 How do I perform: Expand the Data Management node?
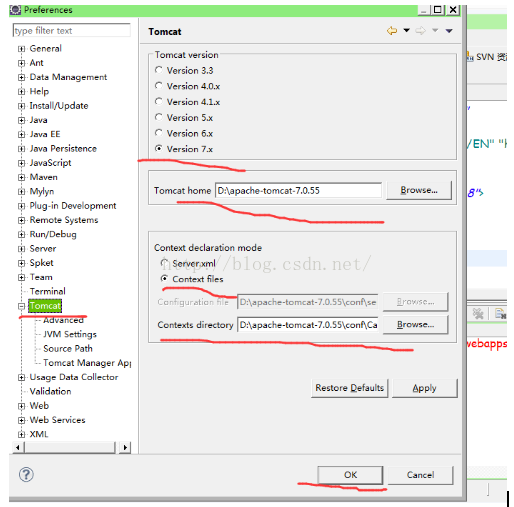pos(21,78)
